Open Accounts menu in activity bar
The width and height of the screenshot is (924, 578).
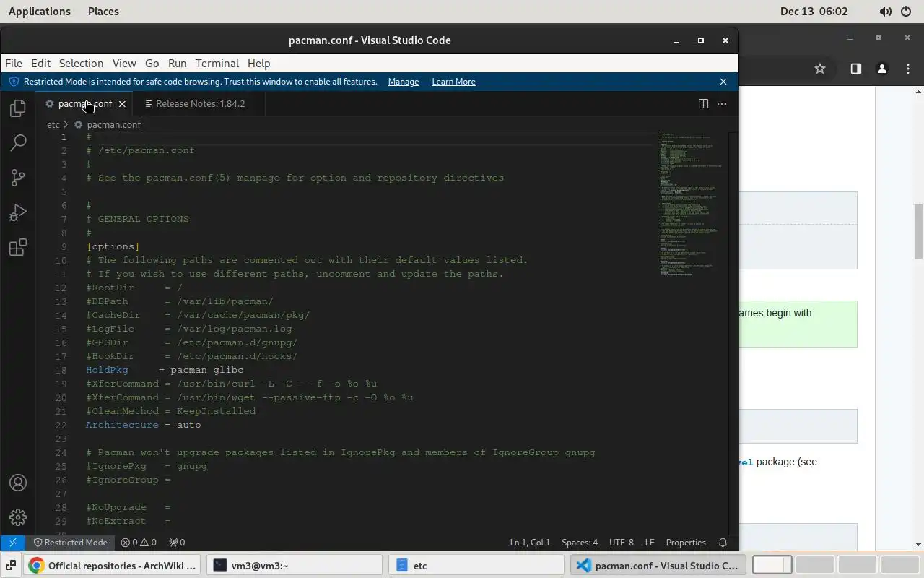(x=18, y=483)
